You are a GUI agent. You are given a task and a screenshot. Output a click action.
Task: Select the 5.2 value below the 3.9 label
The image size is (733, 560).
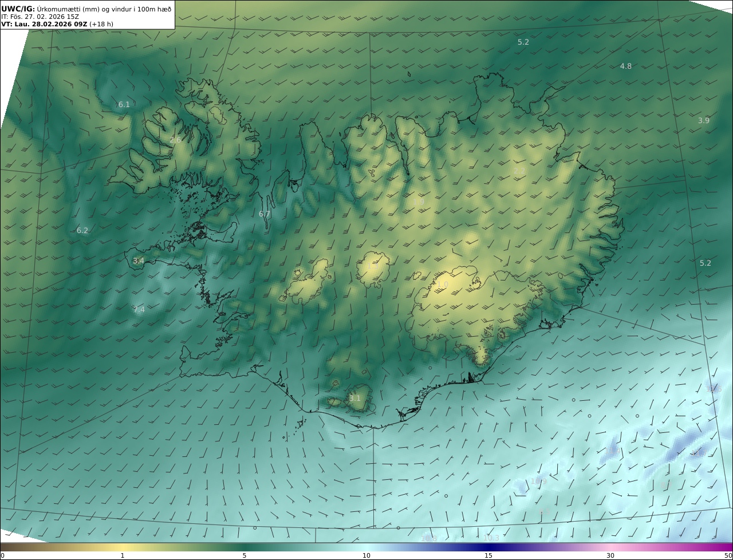pos(706,263)
